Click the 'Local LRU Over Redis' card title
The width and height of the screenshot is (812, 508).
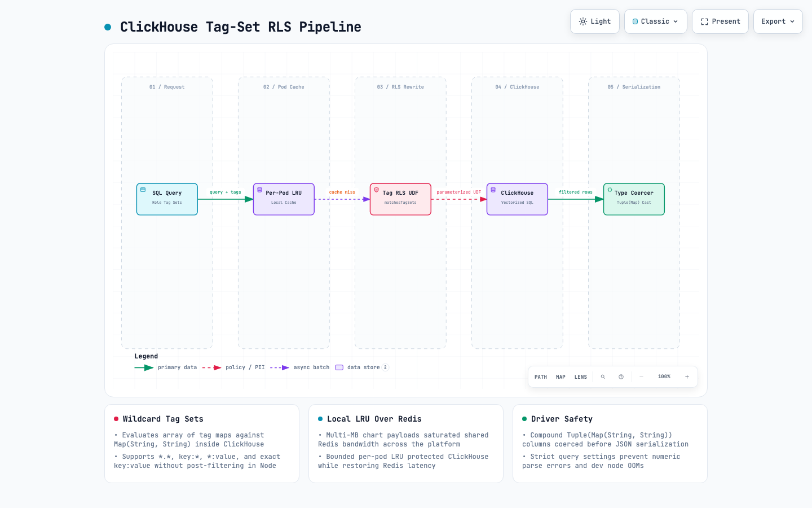374,419
